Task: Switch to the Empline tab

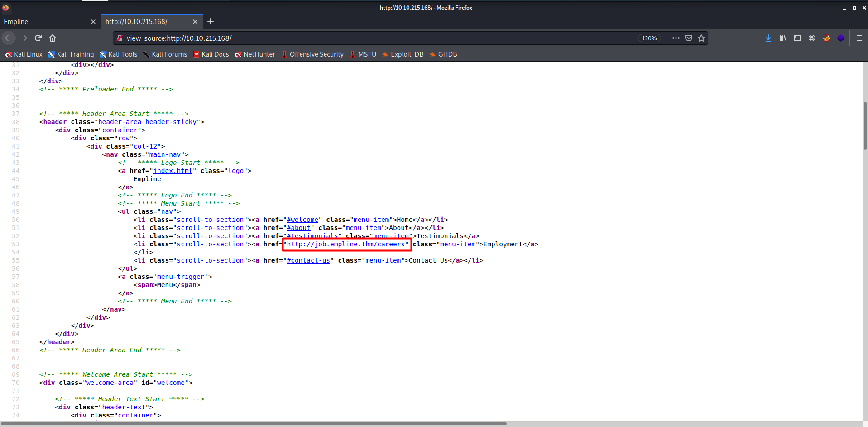Action: tap(45, 22)
